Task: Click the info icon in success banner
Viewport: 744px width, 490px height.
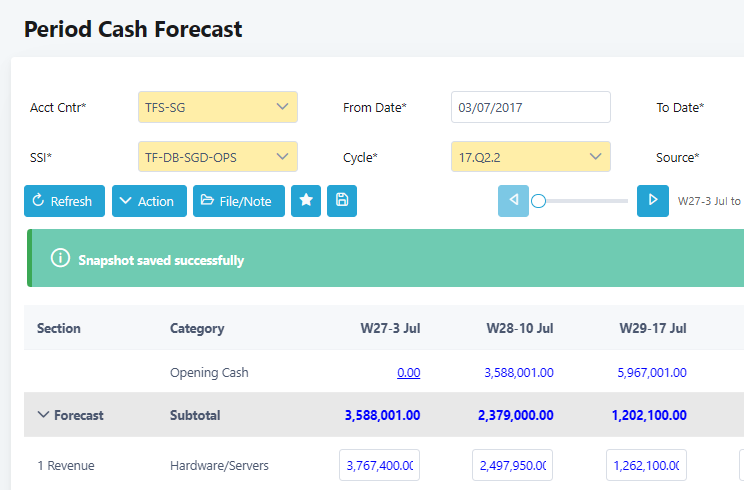Action: [60, 260]
